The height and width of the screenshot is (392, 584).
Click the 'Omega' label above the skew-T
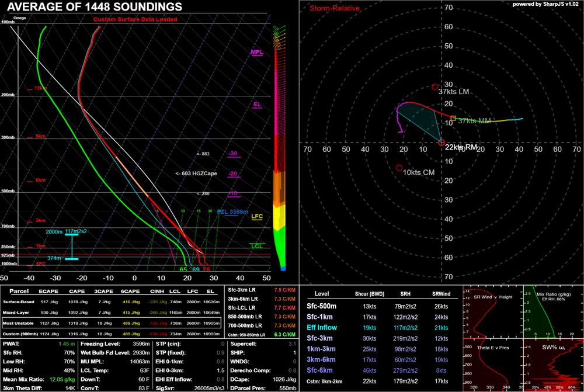coord(19,18)
